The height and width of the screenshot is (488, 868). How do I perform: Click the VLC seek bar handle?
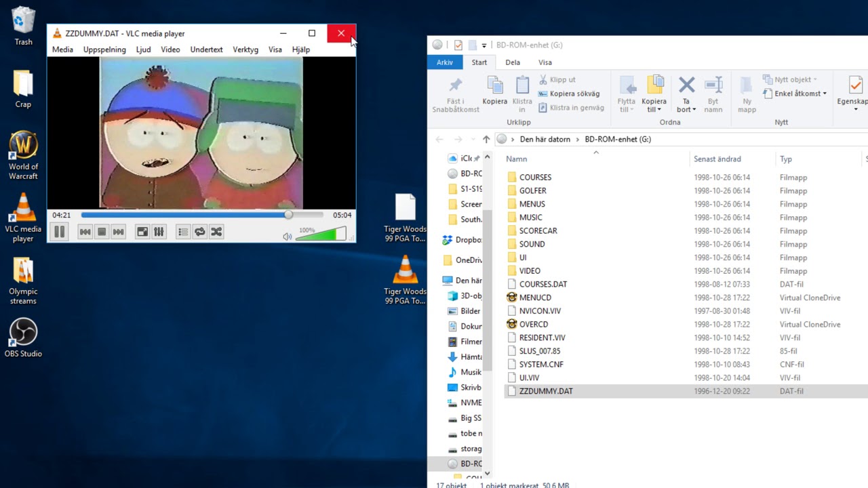(288, 215)
